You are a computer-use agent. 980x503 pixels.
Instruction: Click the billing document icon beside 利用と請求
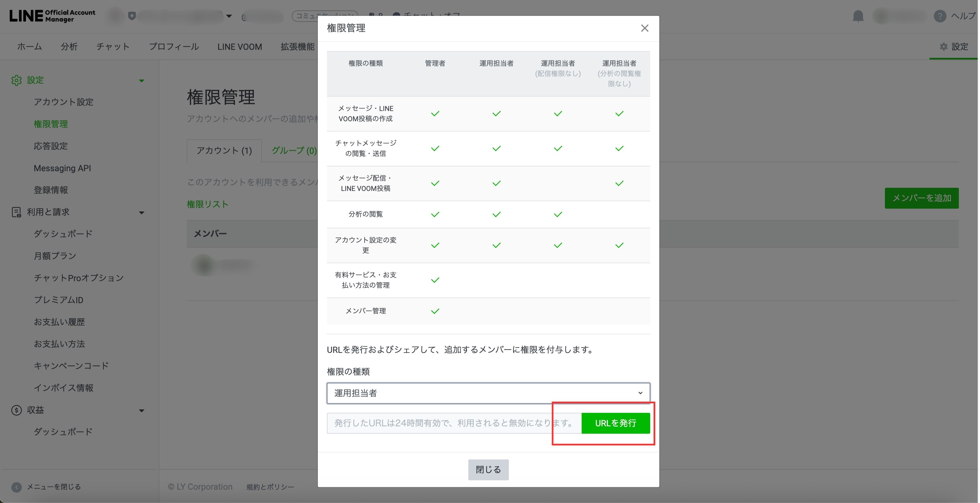(16, 212)
